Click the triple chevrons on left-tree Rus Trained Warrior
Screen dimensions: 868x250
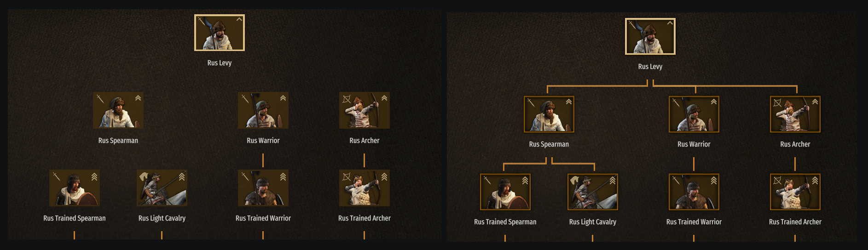click(x=283, y=177)
